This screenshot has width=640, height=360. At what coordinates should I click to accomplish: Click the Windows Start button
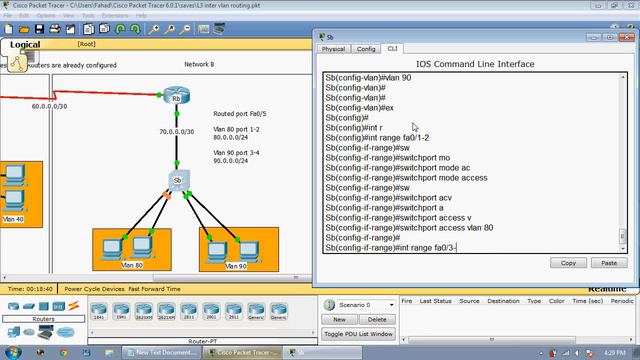13,352
